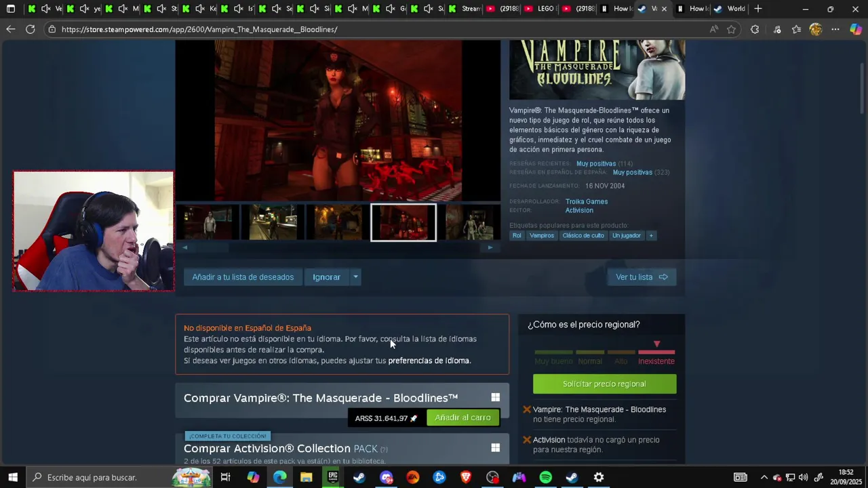Click the Un jugador tag
Viewport: 868px width, 488px height.
[x=627, y=235]
